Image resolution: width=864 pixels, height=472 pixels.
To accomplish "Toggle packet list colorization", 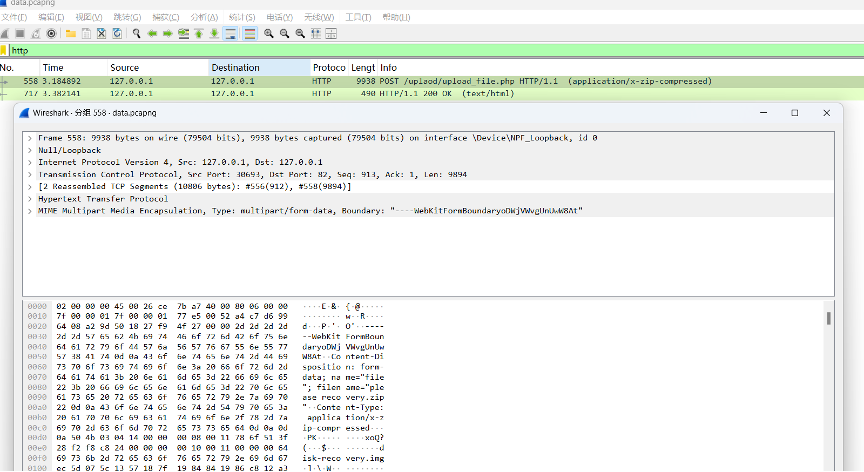I will point(250,34).
